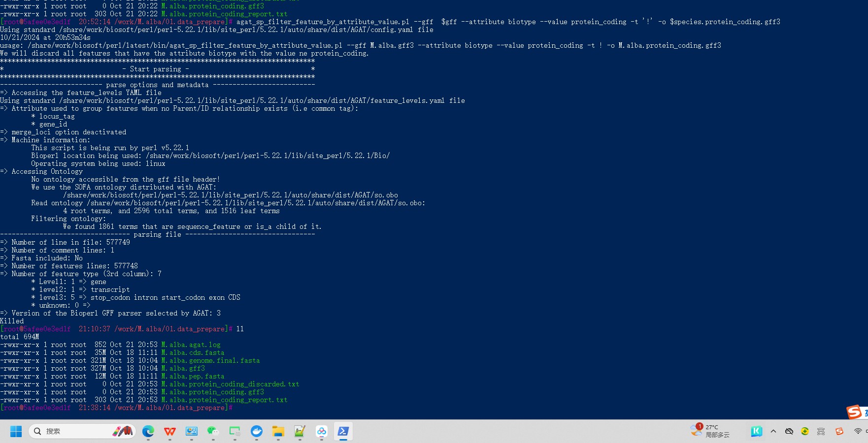
Task: Click 'Number of features lines: 577748'
Action: (x=69, y=266)
